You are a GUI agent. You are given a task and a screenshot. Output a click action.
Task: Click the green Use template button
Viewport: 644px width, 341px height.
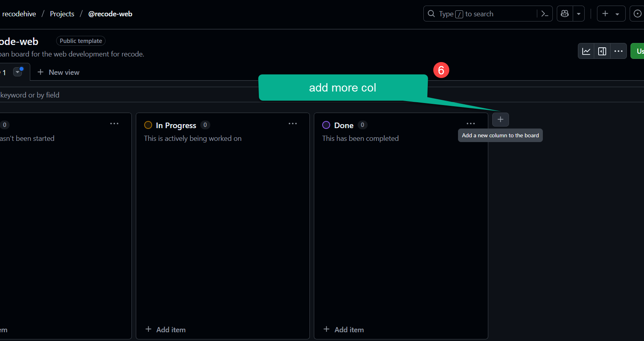(x=638, y=51)
